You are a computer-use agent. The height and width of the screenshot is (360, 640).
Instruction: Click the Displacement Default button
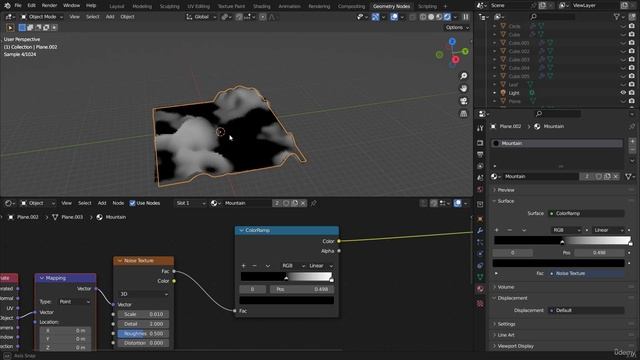pos(586,310)
